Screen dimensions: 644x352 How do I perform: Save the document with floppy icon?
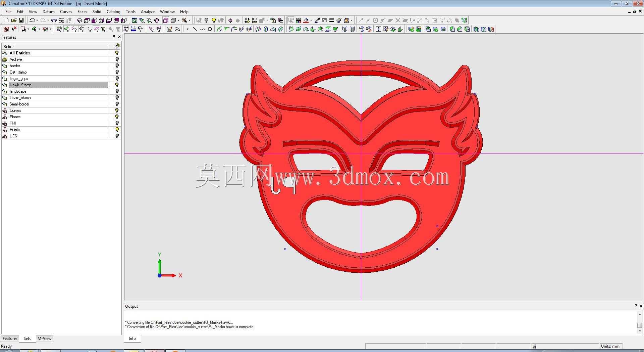[x=21, y=20]
